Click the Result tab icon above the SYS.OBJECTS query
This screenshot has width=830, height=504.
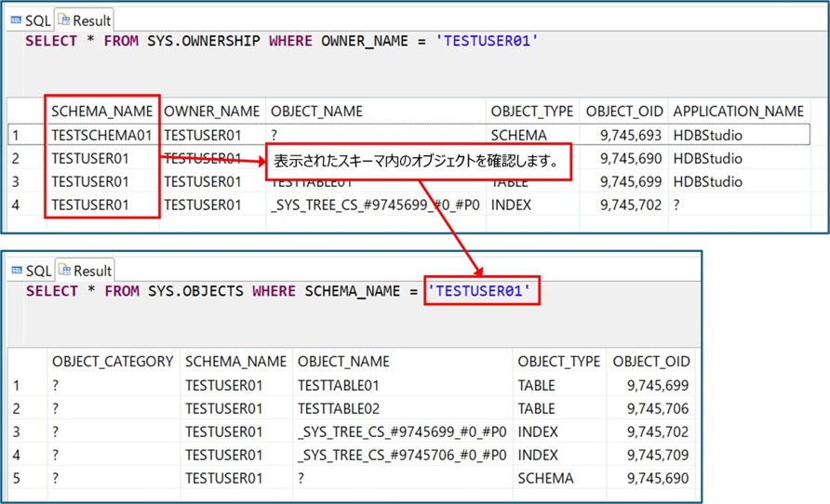tap(65, 271)
